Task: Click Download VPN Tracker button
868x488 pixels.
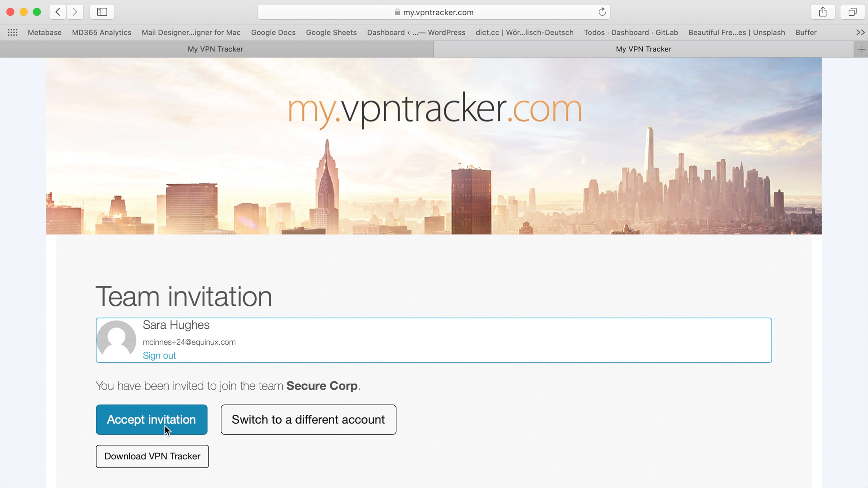Action: tap(152, 456)
